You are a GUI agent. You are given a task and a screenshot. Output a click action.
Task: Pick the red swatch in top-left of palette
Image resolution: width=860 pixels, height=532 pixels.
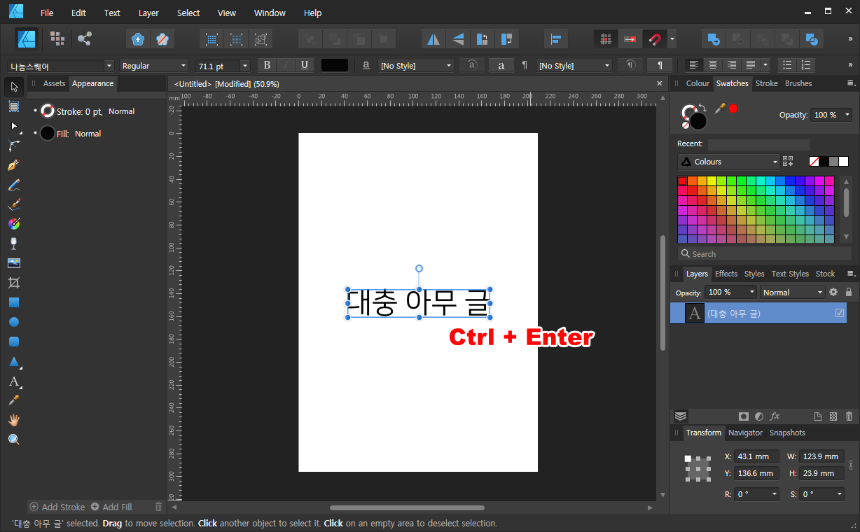(x=682, y=180)
